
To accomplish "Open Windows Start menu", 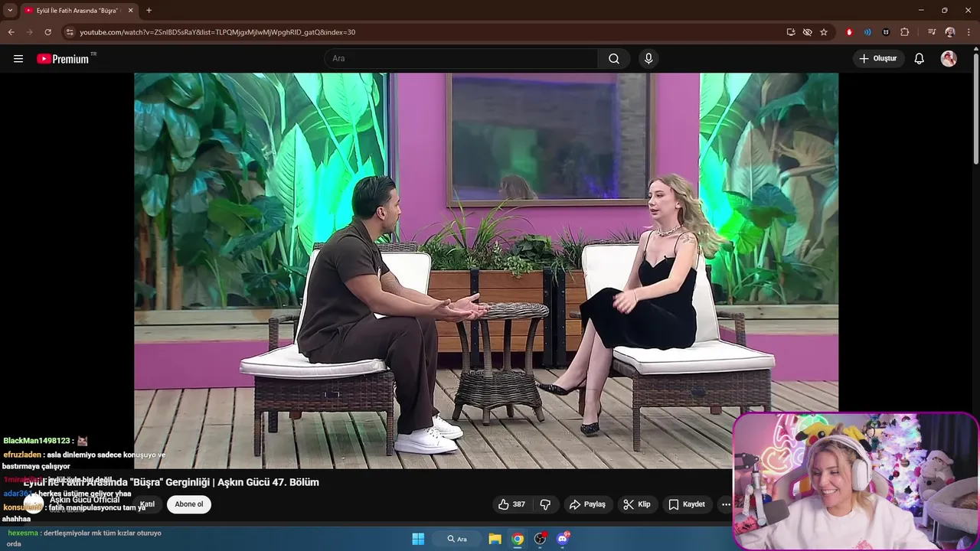I will 418,539.
